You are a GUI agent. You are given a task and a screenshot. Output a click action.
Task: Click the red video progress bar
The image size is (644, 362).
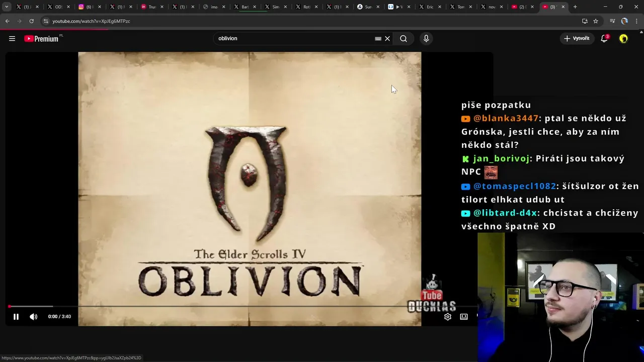pyautogui.click(x=242, y=306)
